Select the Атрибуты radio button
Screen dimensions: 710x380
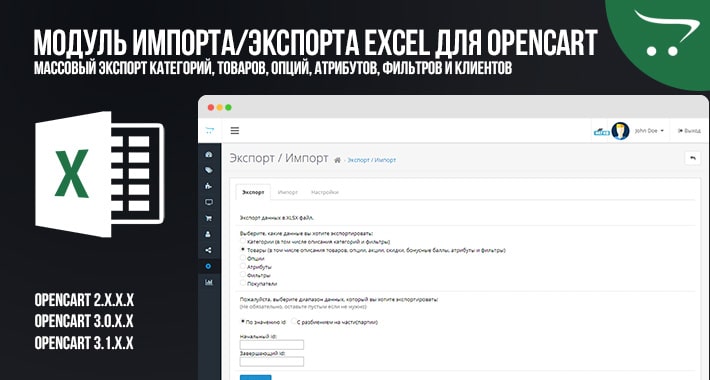[243, 266]
